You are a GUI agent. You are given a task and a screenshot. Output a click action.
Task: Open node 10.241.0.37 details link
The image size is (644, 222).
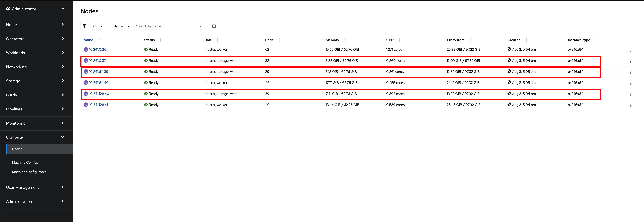point(97,61)
